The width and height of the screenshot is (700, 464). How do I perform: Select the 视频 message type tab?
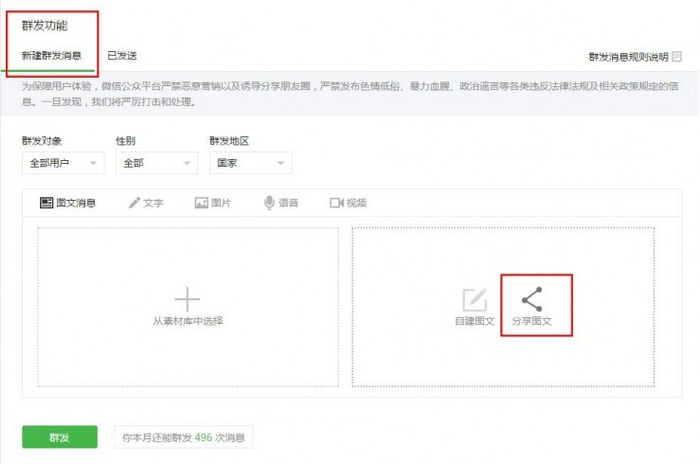pos(348,203)
